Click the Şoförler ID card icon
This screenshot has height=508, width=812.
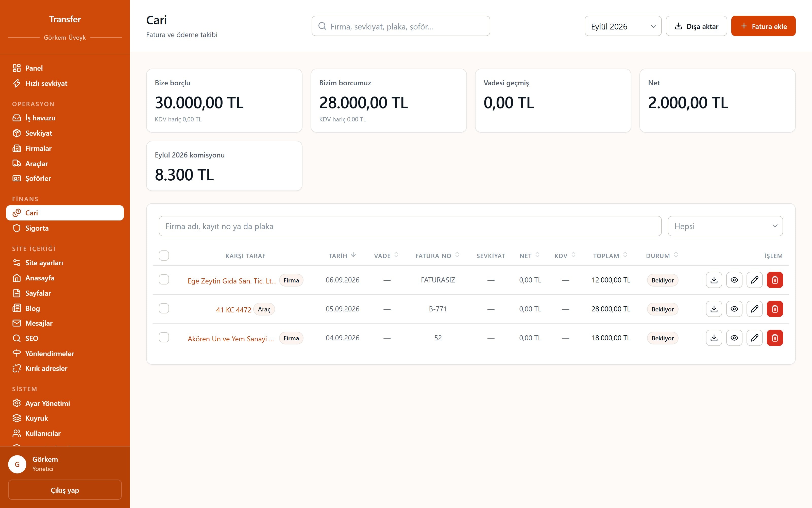tap(16, 178)
